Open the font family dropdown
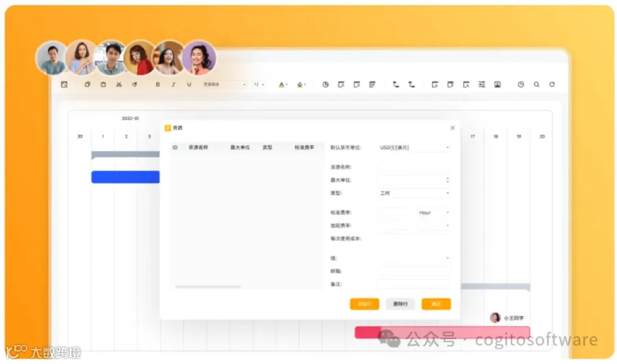The width and height of the screenshot is (617, 364). tap(224, 84)
